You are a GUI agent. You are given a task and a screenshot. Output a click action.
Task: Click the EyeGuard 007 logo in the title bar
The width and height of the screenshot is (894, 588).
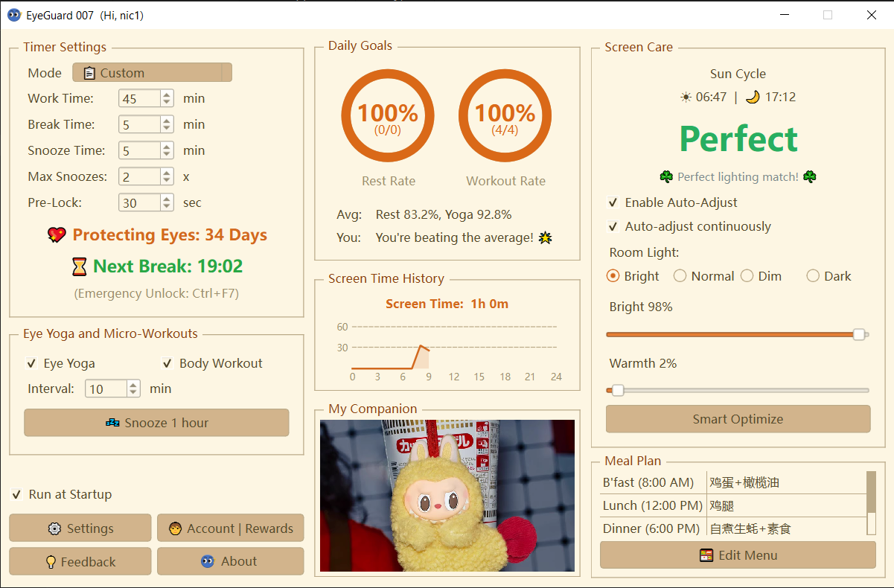[13, 15]
